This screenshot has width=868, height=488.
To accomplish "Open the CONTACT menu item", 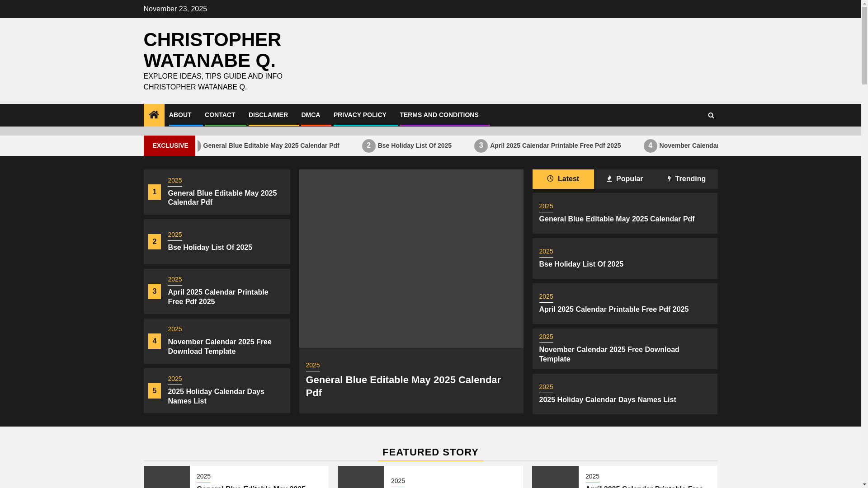I will 220,115.
